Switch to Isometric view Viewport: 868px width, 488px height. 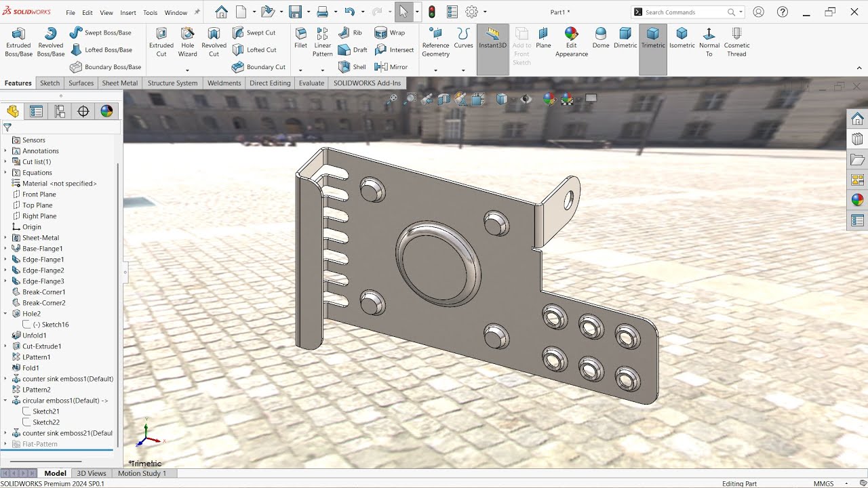click(x=682, y=38)
